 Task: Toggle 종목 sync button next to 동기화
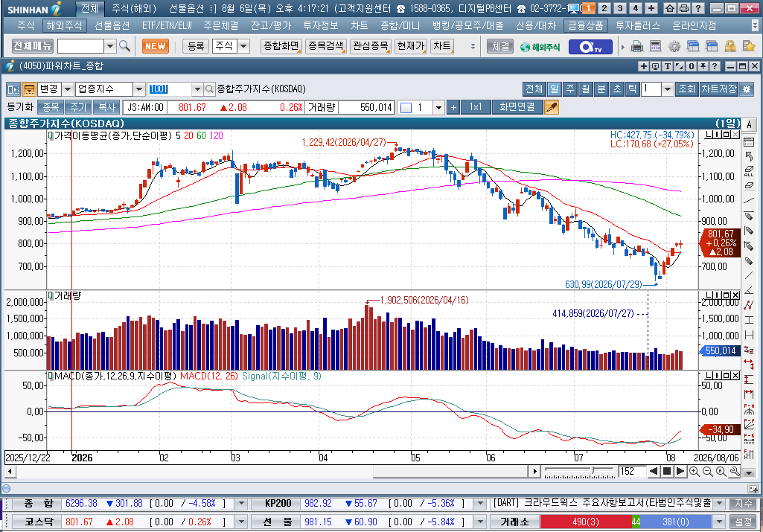click(x=51, y=107)
